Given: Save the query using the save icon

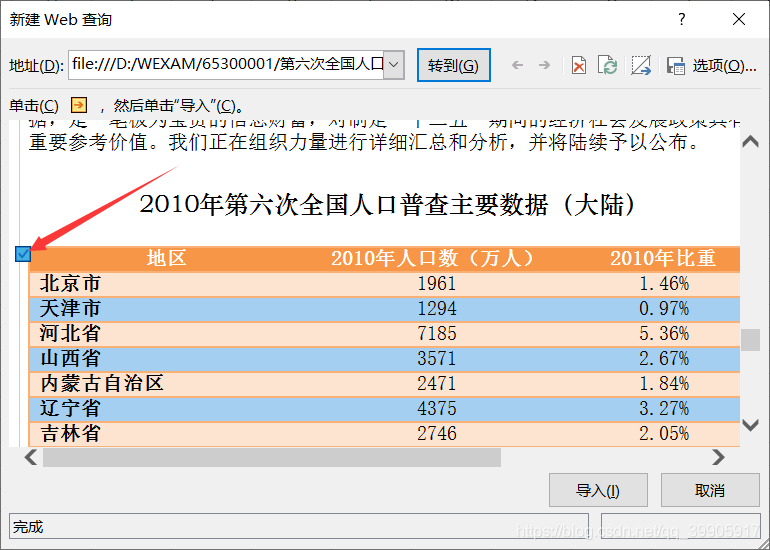Looking at the screenshot, I should (676, 65).
